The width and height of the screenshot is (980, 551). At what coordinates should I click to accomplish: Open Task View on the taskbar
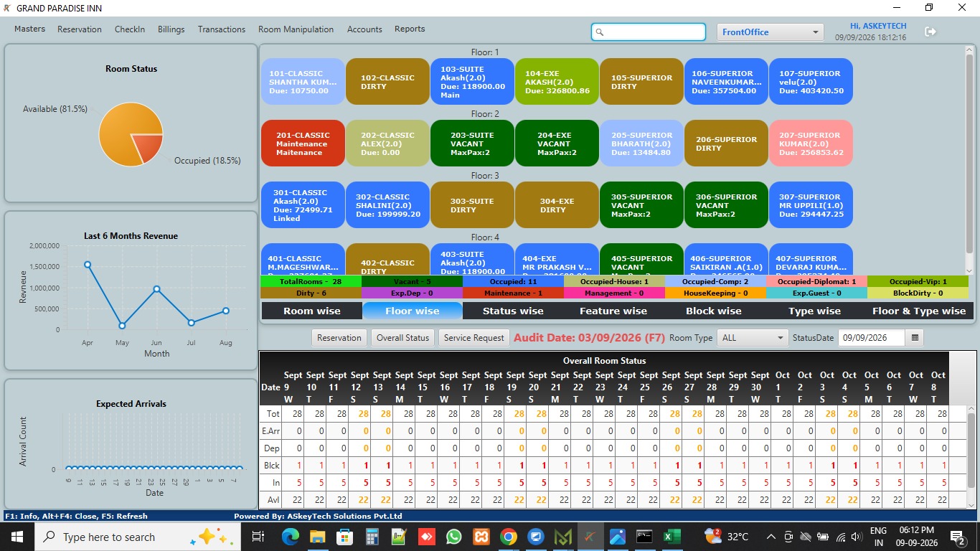258,537
